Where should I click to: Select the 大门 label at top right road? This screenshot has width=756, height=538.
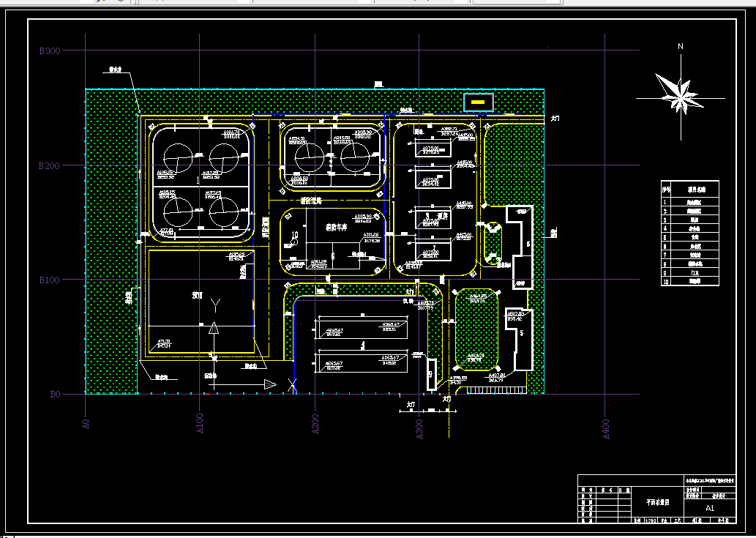click(x=555, y=118)
